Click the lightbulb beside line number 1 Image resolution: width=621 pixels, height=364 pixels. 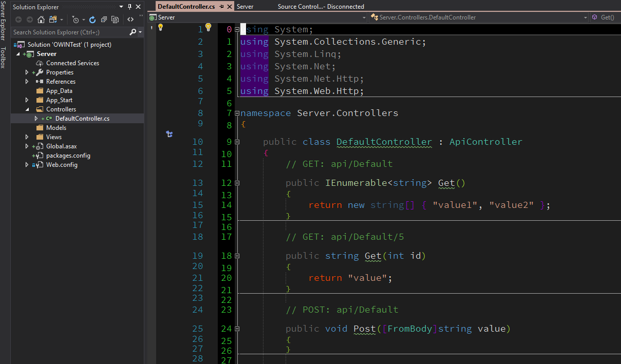click(x=208, y=27)
